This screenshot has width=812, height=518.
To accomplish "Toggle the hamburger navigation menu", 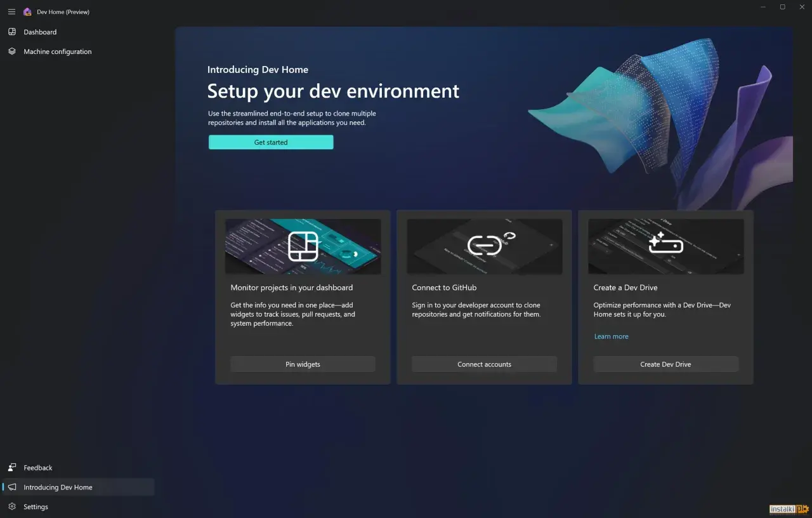I will click(x=11, y=11).
